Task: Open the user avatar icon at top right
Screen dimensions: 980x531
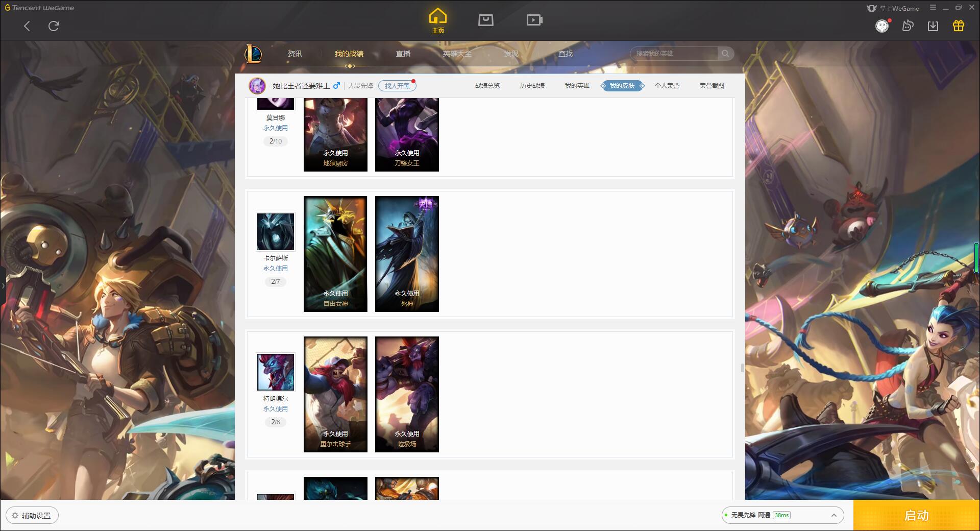Action: pyautogui.click(x=882, y=26)
